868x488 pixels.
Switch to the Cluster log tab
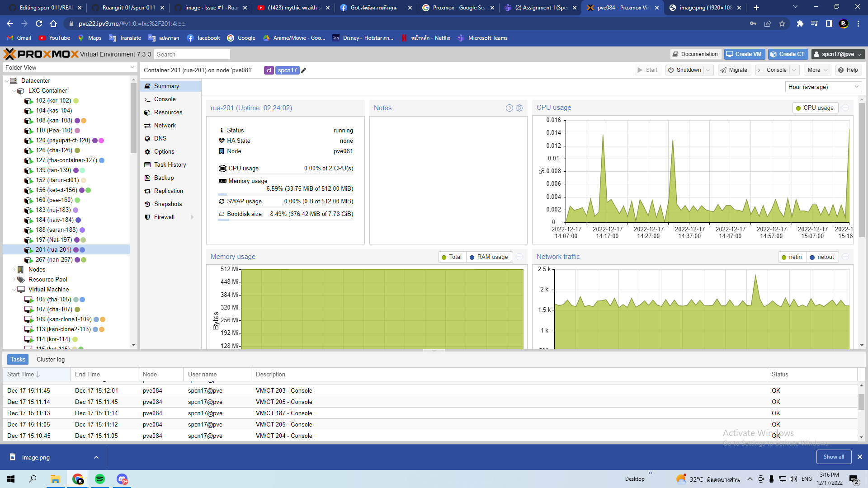click(51, 360)
